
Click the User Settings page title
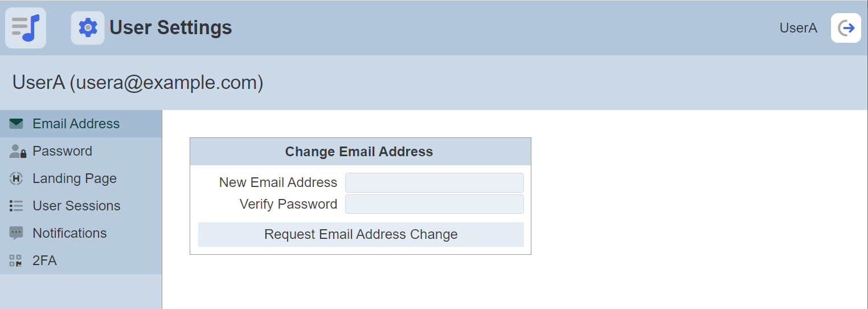pyautogui.click(x=170, y=27)
